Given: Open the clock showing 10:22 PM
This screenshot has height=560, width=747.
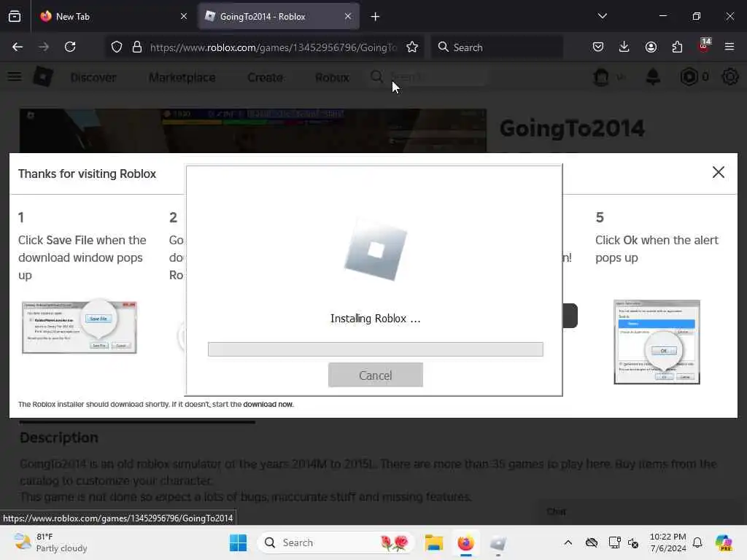Looking at the screenshot, I should click(x=668, y=542).
